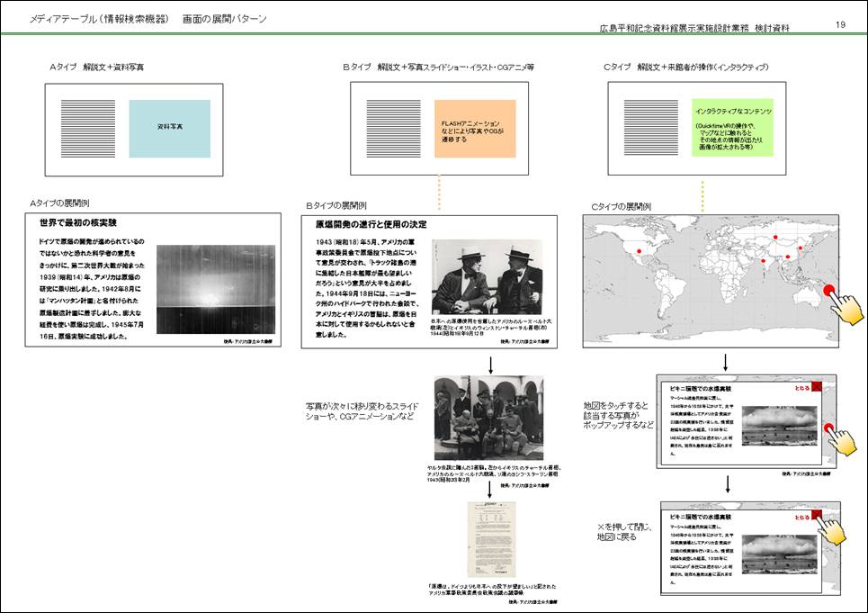Select the heading '世界で最初の核実験'
The image size is (868, 613).
[78, 222]
